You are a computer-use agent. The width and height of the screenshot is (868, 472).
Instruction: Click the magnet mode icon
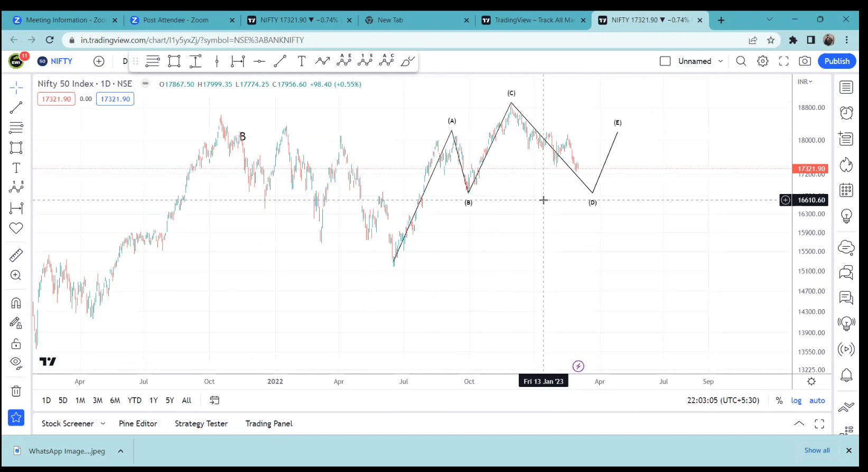click(x=16, y=303)
